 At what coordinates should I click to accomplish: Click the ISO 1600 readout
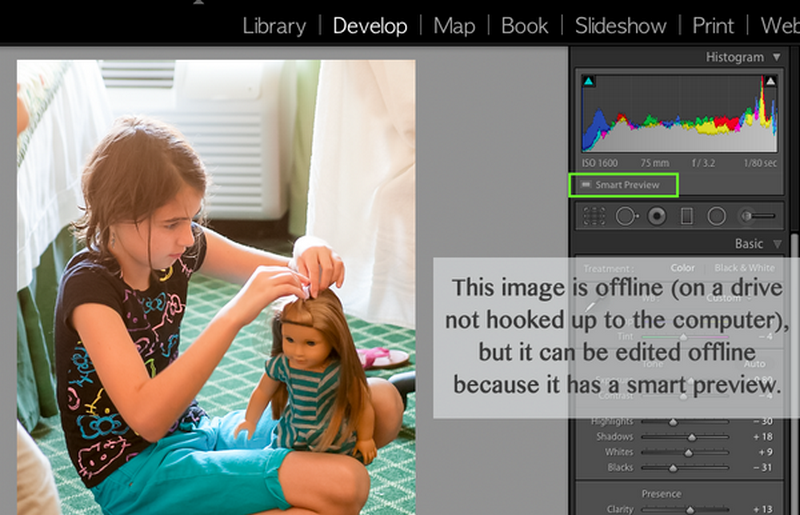[600, 163]
